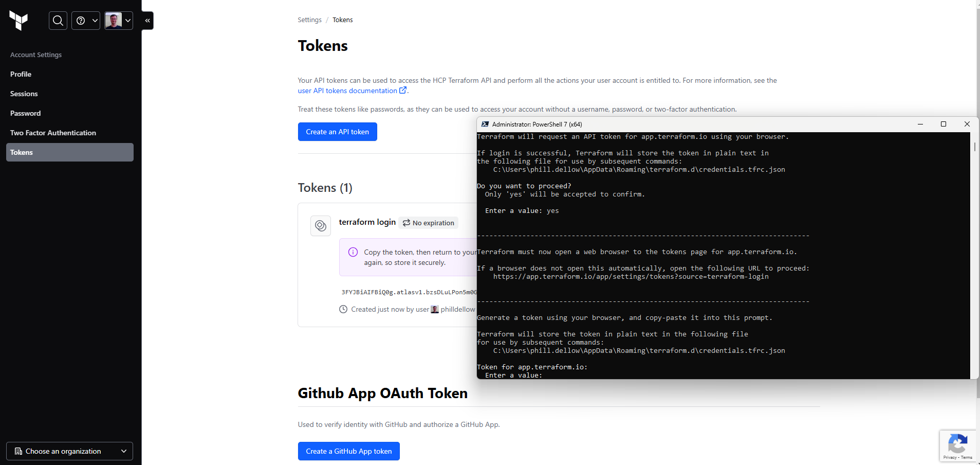Click the PowerShell icon in window title bar

[485, 124]
